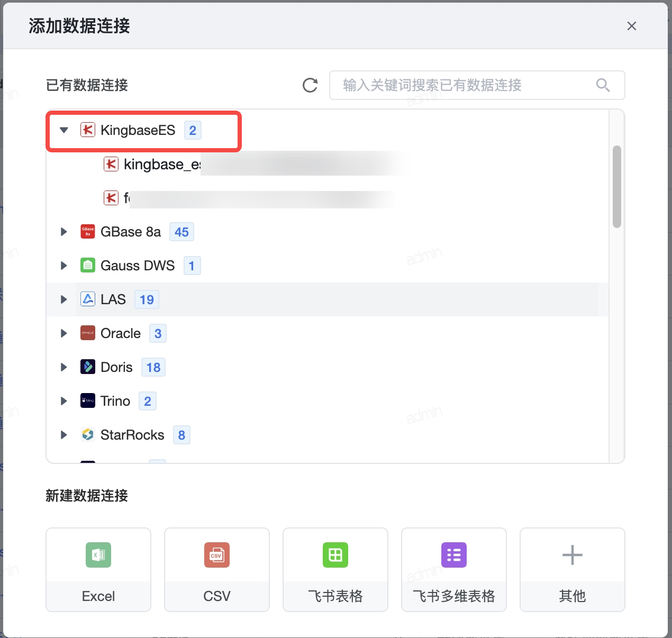
Task: Click the LAS count badge 19
Action: point(147,299)
